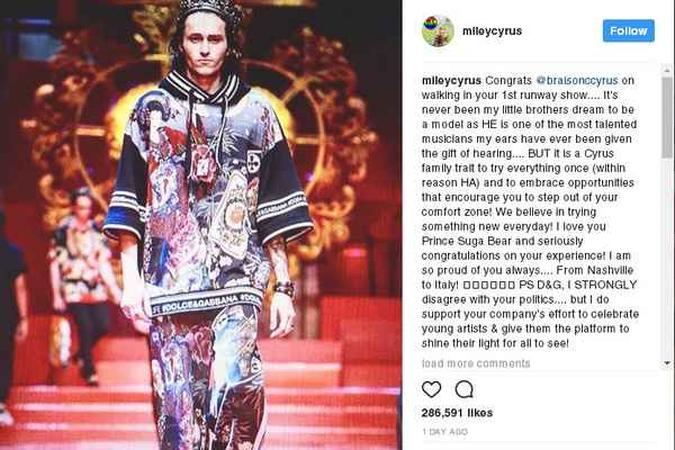The image size is (675, 450).
Task: Click bold mileycyrus name starting the caption
Action: (451, 81)
